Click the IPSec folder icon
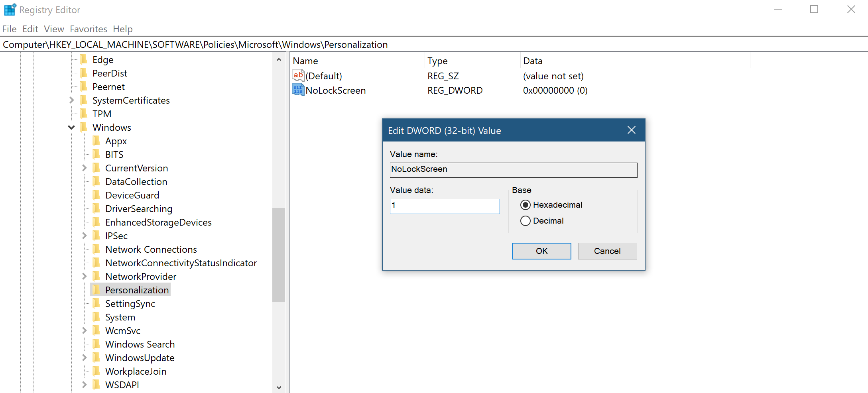868x393 pixels. click(96, 236)
